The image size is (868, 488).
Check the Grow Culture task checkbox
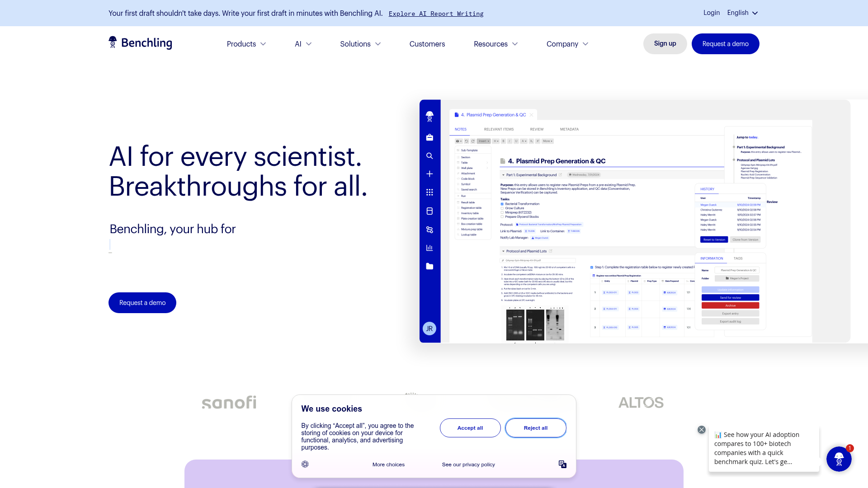click(502, 208)
